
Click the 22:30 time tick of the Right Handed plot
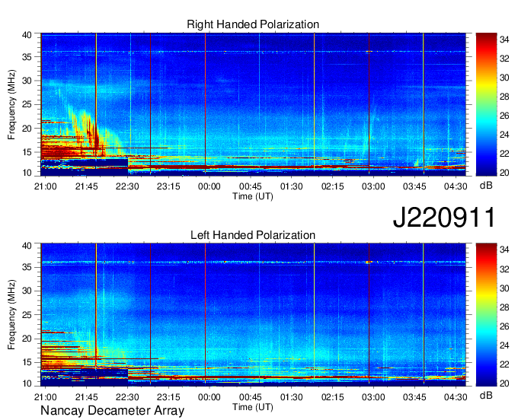[127, 186]
